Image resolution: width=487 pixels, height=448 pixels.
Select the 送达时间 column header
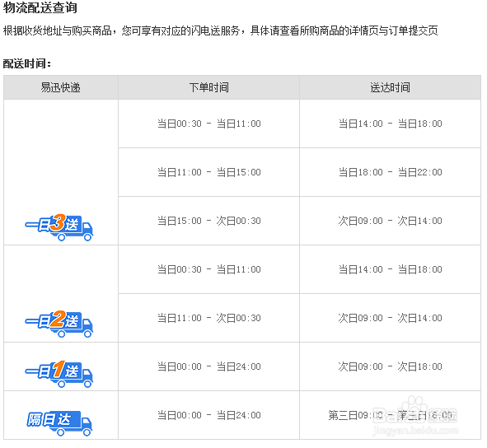tap(390, 87)
